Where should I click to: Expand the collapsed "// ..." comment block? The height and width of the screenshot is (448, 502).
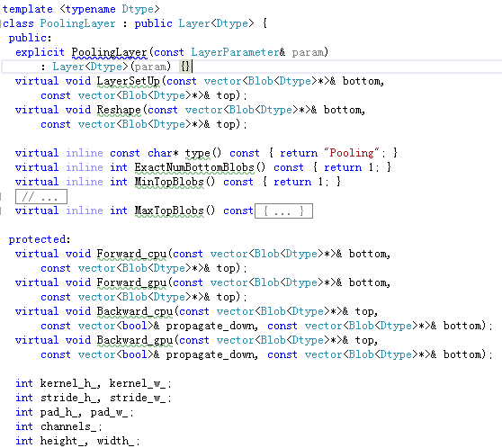click(x=41, y=196)
